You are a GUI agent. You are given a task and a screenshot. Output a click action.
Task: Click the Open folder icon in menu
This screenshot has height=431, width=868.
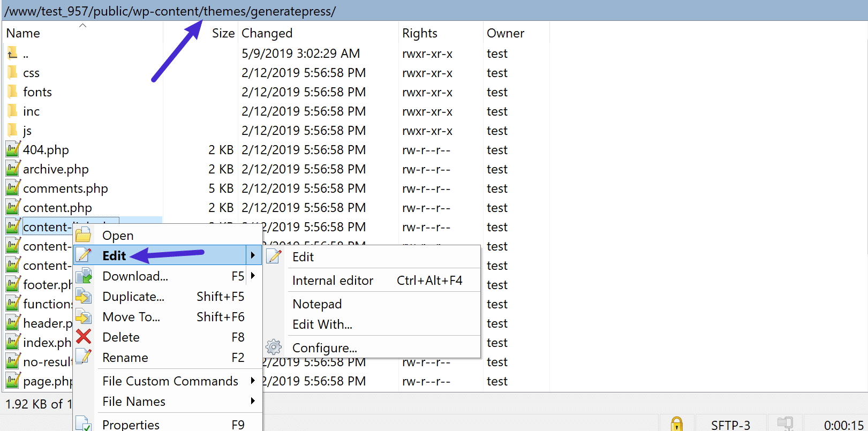(84, 235)
